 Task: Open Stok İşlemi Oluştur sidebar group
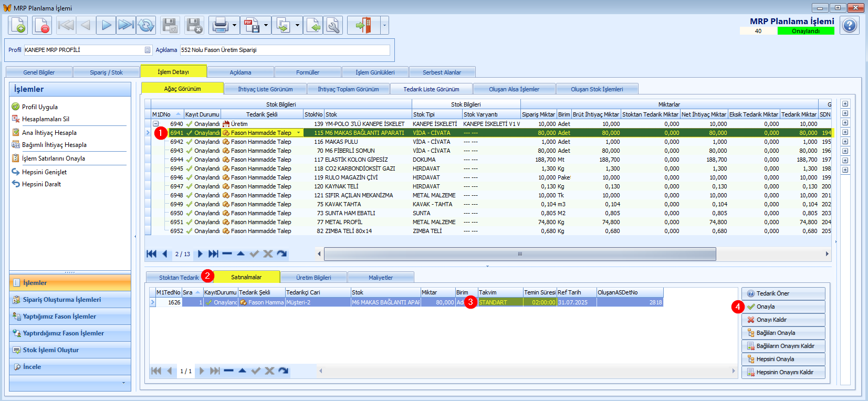(70, 350)
